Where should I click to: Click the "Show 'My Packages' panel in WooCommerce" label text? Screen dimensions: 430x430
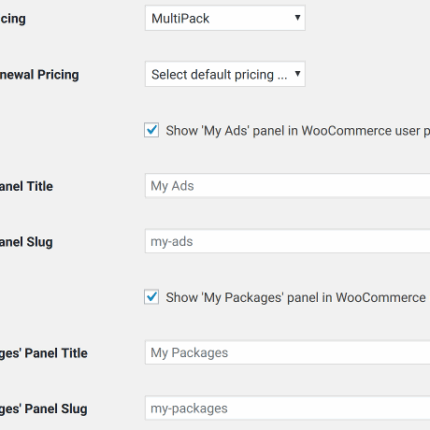[x=296, y=297]
